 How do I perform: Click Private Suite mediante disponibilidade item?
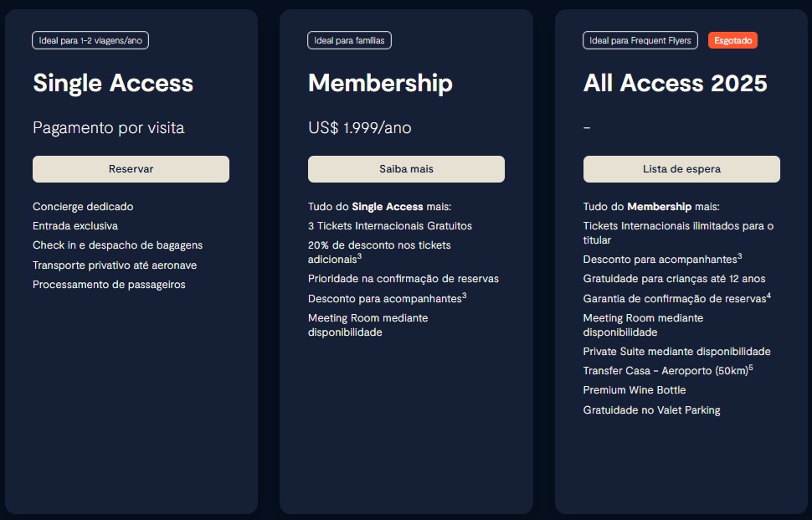pos(677,351)
